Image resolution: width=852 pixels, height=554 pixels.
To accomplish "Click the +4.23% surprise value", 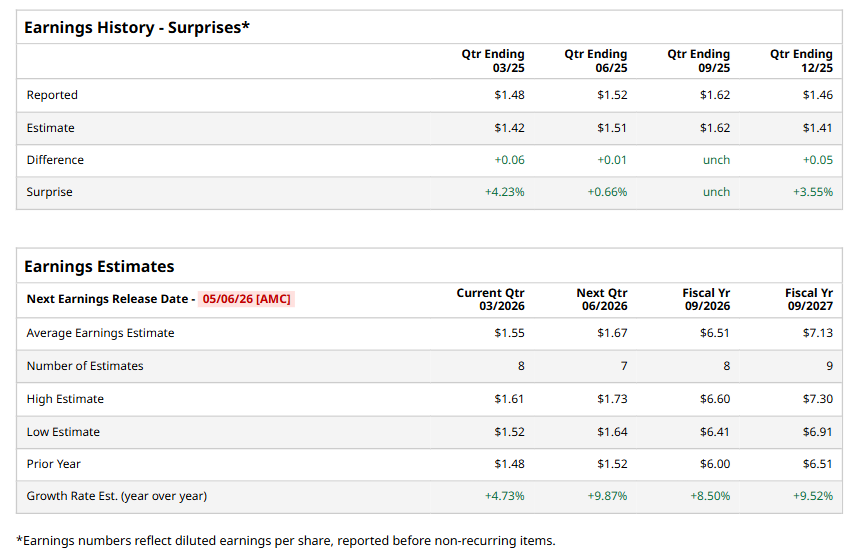I will pos(504,192).
